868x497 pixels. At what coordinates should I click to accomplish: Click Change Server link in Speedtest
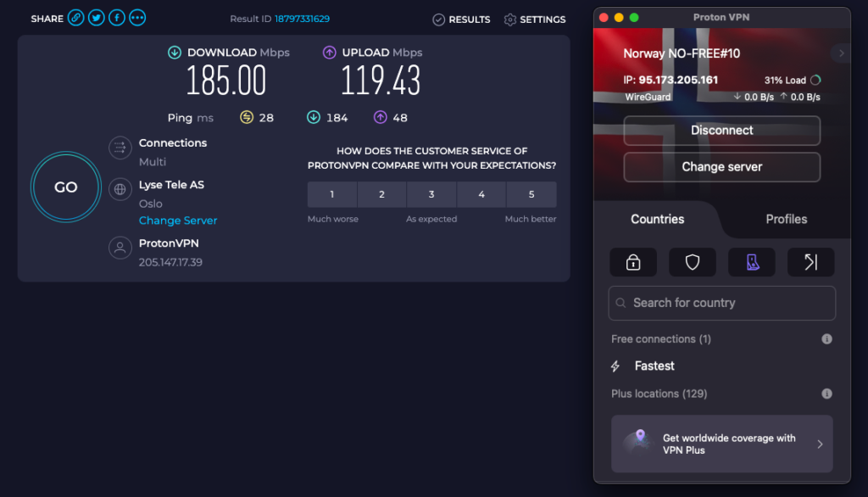[178, 221]
